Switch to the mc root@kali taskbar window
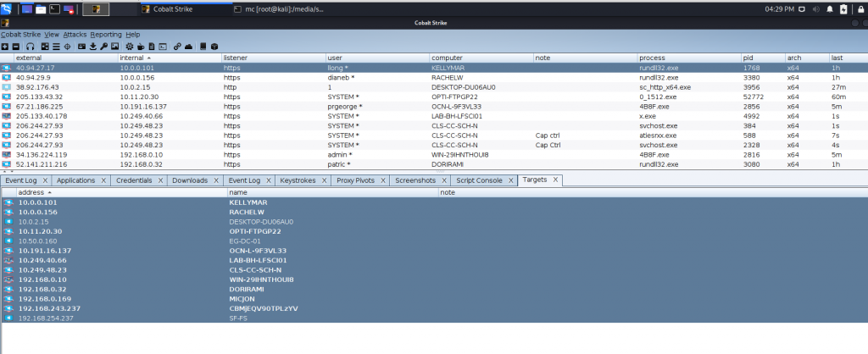 tap(279, 8)
